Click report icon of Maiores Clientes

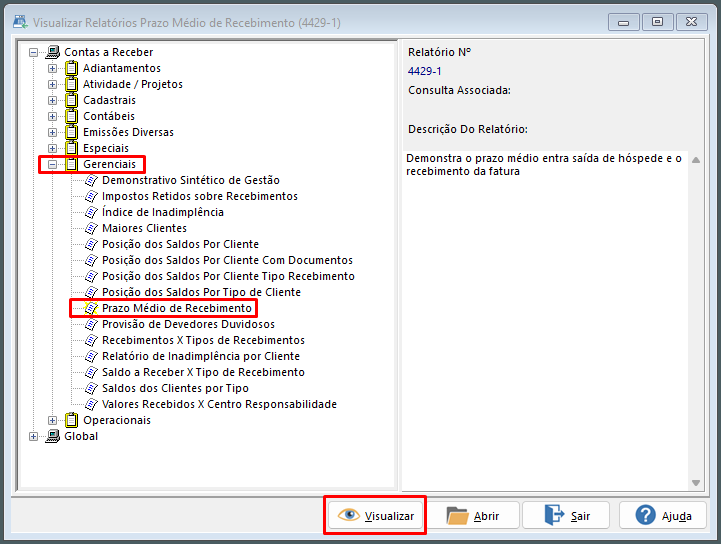[x=92, y=228]
